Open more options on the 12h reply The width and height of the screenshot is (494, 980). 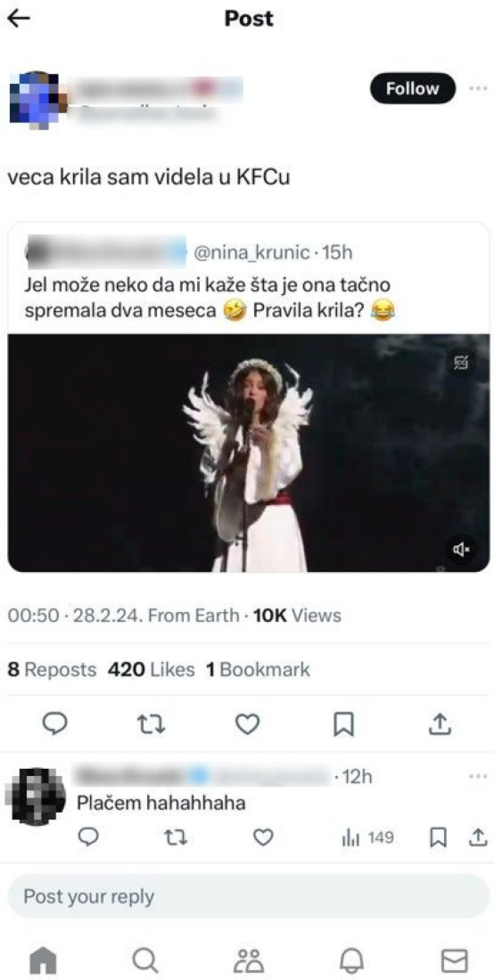(478, 777)
